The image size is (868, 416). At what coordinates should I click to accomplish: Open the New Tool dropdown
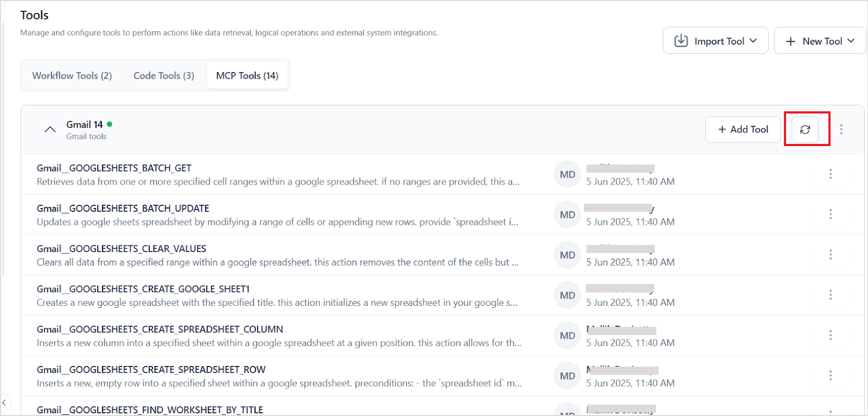pyautogui.click(x=820, y=41)
